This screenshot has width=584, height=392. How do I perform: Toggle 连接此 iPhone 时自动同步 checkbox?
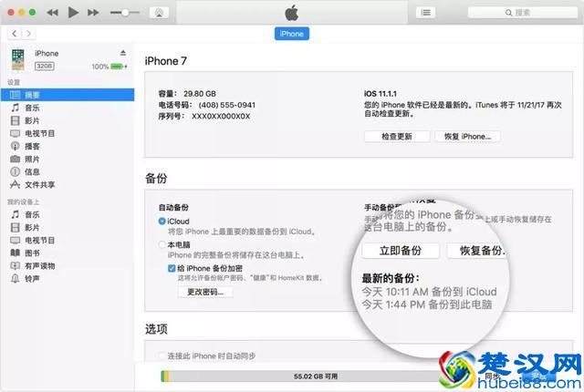coord(162,356)
